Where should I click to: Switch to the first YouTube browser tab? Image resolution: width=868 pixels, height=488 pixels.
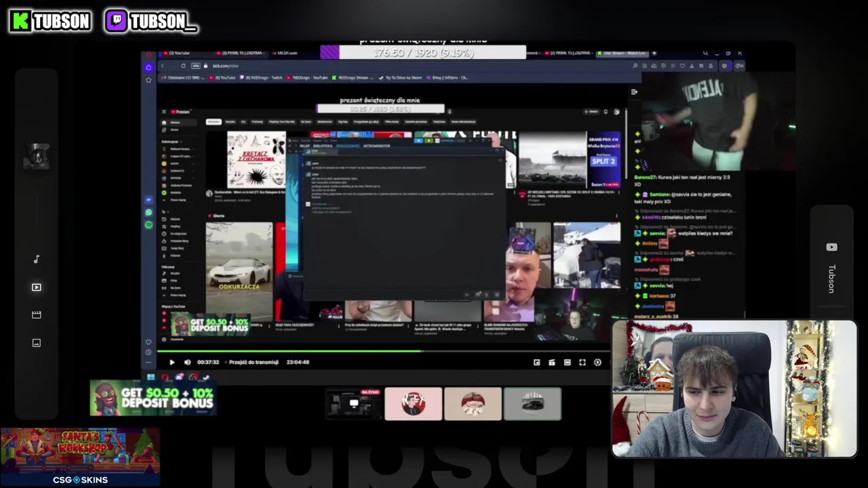(178, 53)
